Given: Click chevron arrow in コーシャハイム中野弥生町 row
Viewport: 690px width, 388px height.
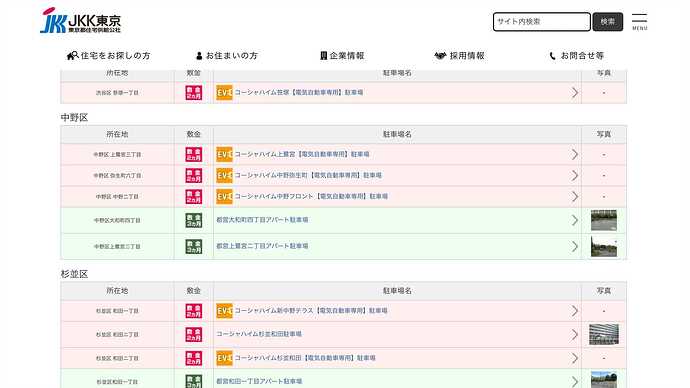Looking at the screenshot, I should point(575,176).
